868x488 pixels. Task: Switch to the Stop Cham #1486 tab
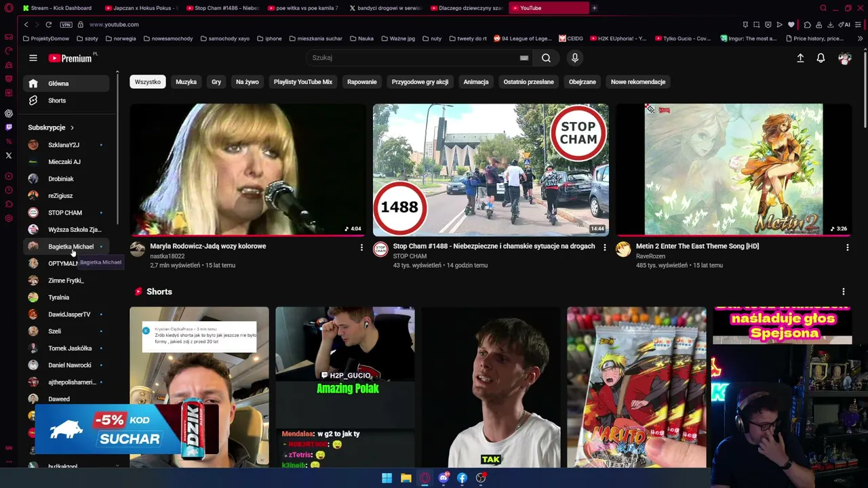point(222,8)
